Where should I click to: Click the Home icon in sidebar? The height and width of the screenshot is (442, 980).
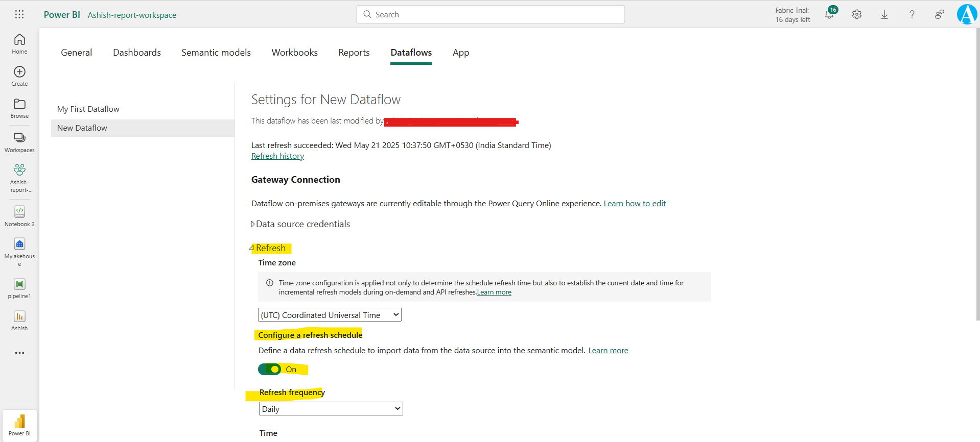tap(19, 43)
